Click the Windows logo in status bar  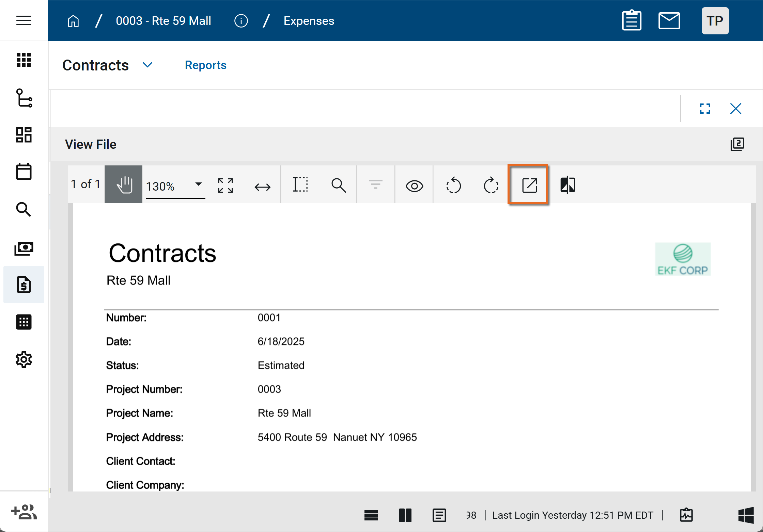click(x=745, y=515)
